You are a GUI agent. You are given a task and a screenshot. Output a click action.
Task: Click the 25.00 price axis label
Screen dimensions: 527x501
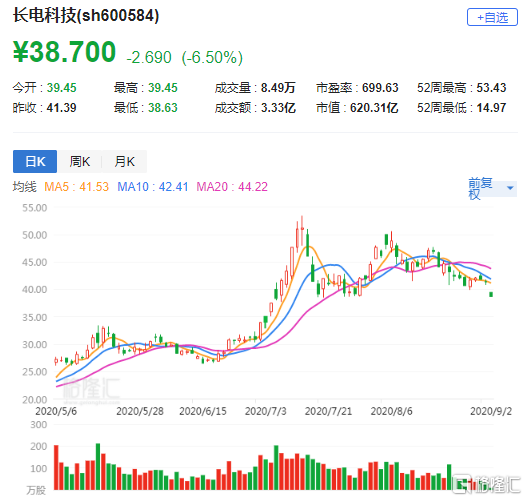35,372
